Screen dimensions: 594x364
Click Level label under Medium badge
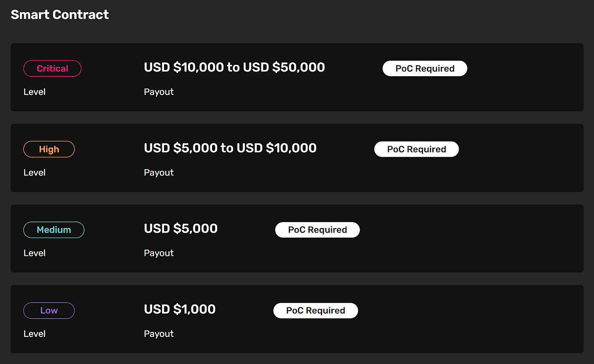click(34, 253)
